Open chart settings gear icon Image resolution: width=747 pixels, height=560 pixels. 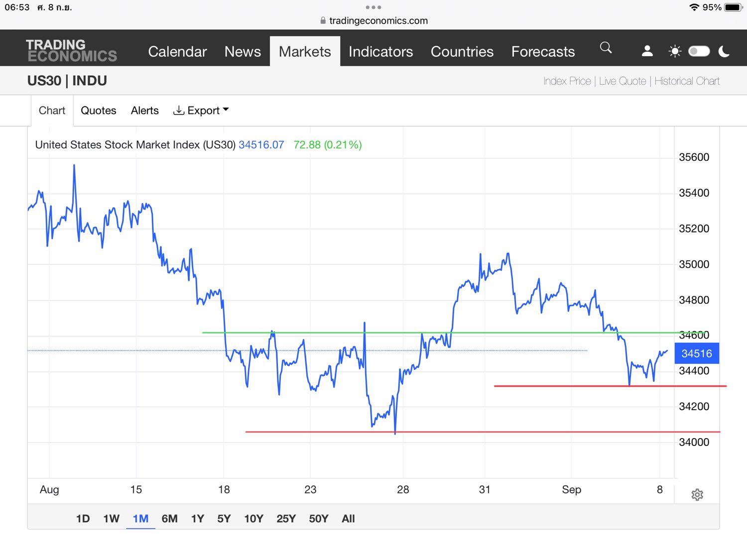click(x=697, y=494)
